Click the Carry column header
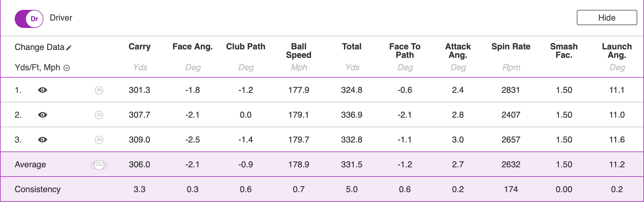 139,47
